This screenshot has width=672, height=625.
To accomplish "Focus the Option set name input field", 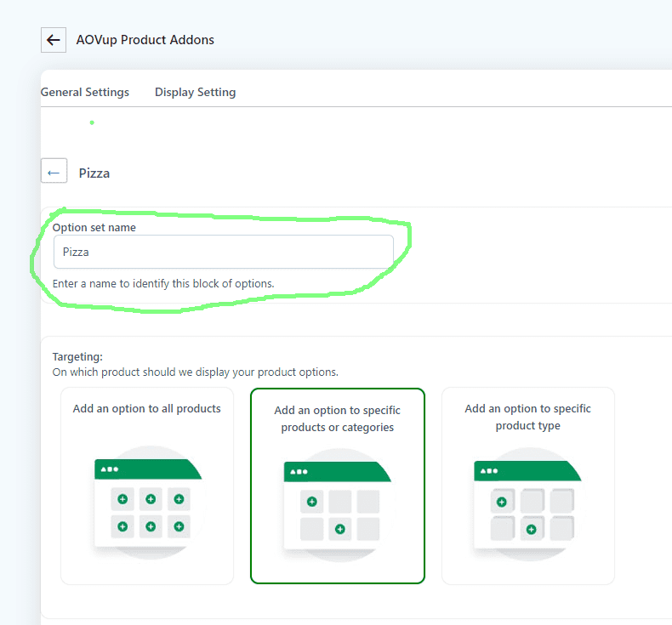I will (x=223, y=252).
